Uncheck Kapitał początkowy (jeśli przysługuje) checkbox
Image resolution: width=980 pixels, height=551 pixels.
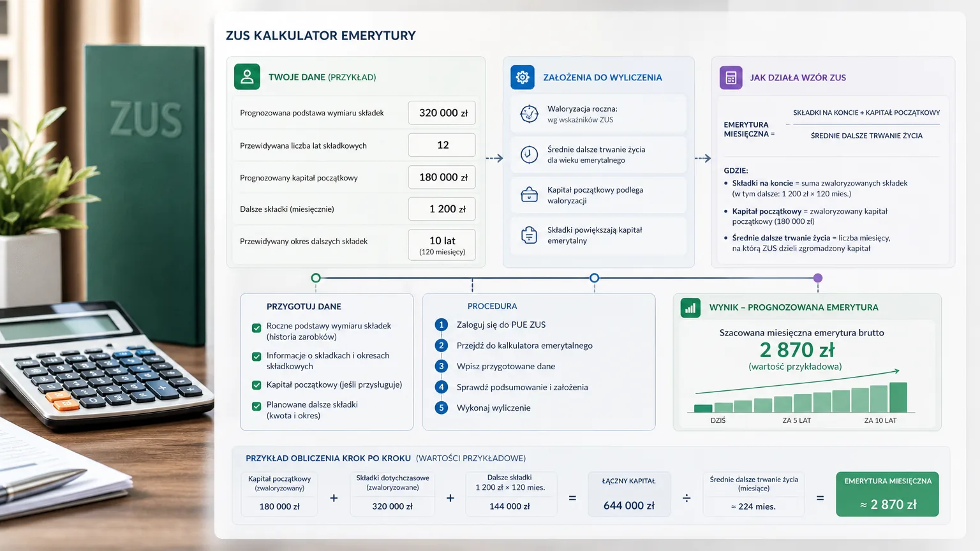click(x=256, y=385)
